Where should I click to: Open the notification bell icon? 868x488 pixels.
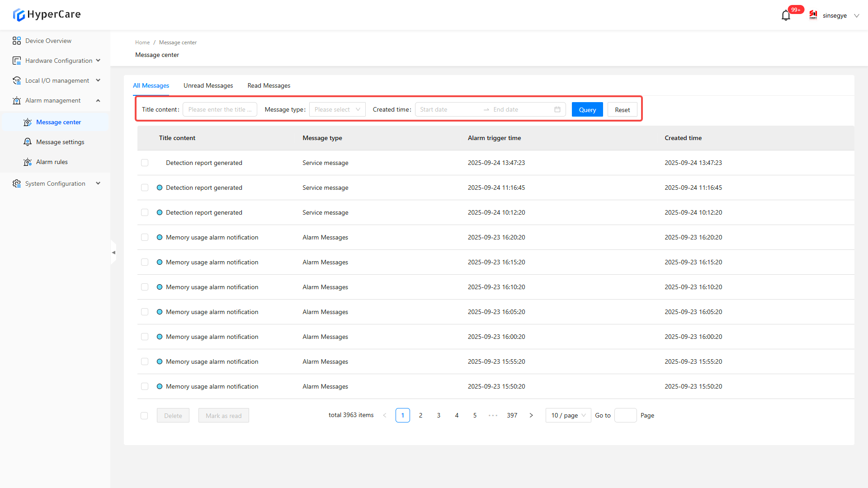(786, 15)
